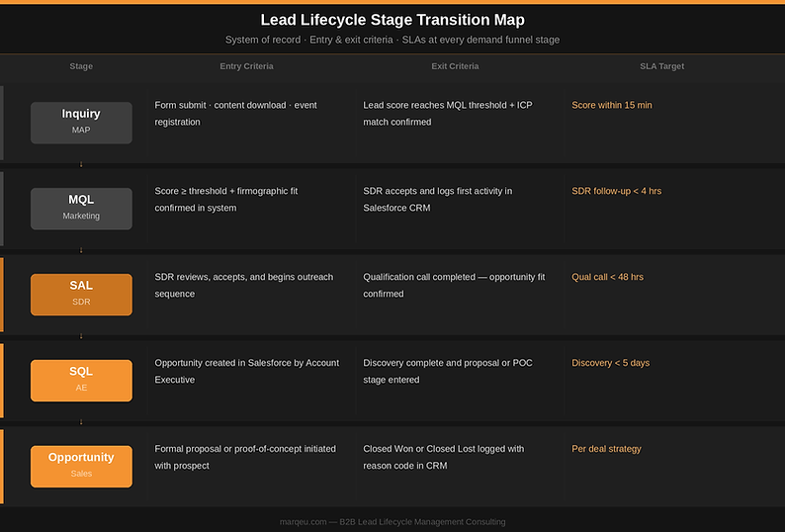
Task: Click the SAL SDR stage box
Action: coord(81,295)
